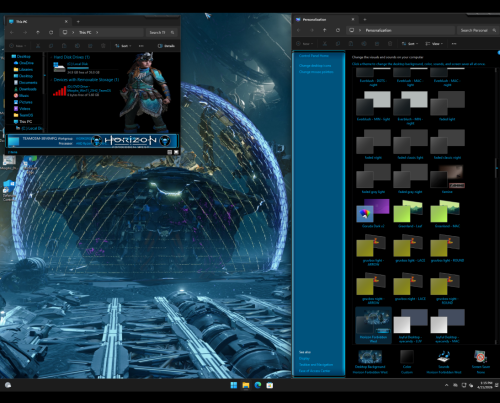This screenshot has height=403, width=500.
Task: Select Videos in the navigation pane
Action: [x=22, y=108]
